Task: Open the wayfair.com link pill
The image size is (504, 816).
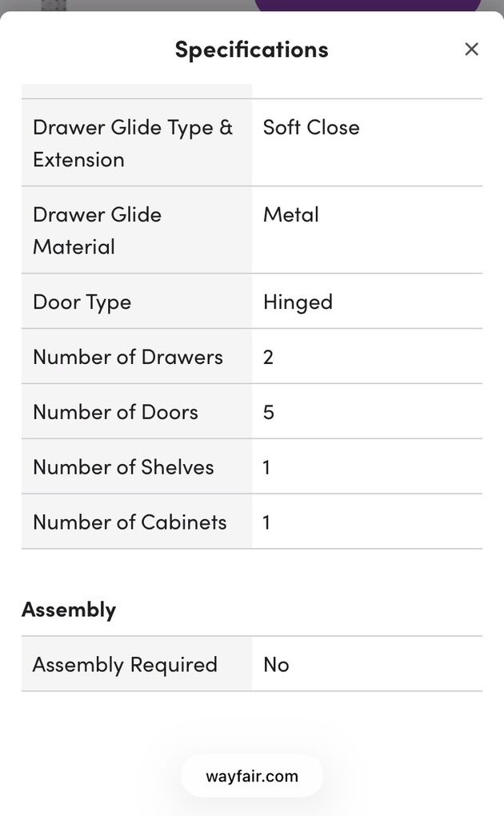Action: point(252,776)
